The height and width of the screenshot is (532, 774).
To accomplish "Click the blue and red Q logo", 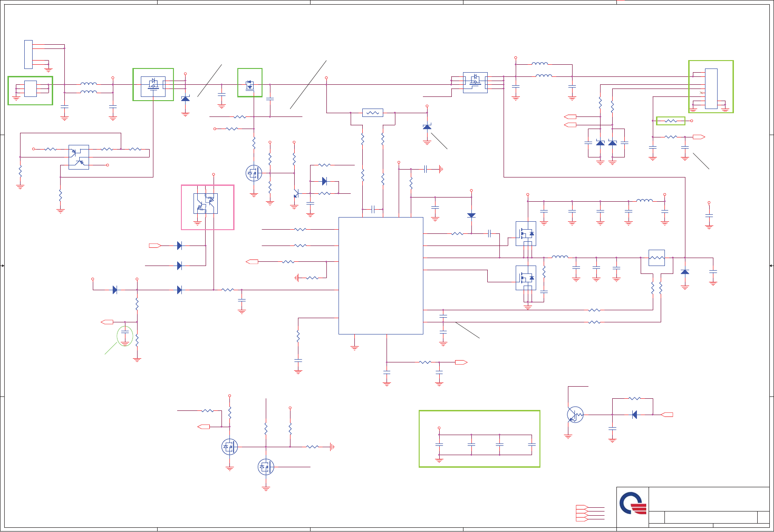I will tap(633, 503).
